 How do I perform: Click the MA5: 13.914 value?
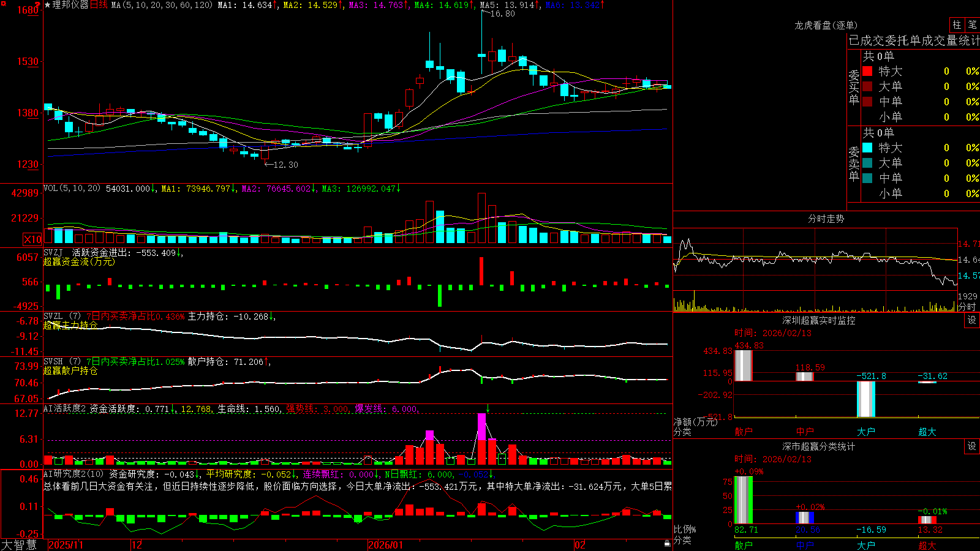click(x=507, y=5)
